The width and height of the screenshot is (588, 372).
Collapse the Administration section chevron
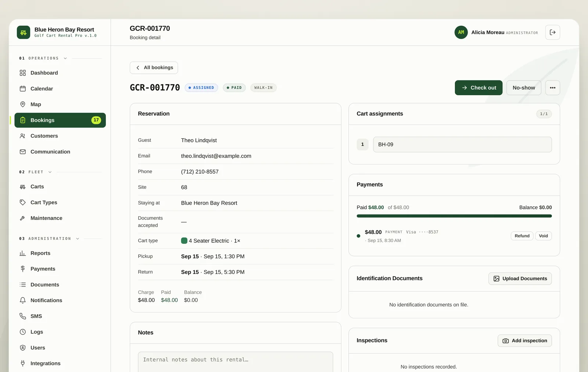point(78,239)
